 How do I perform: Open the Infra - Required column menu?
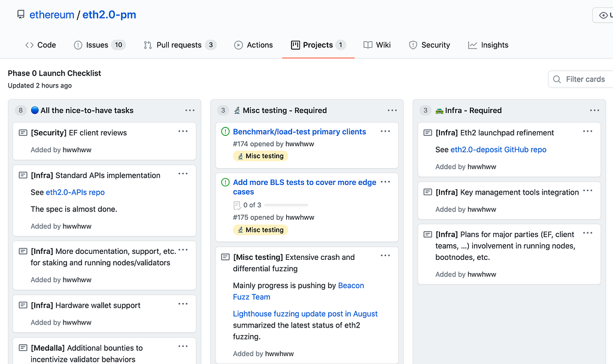[594, 110]
